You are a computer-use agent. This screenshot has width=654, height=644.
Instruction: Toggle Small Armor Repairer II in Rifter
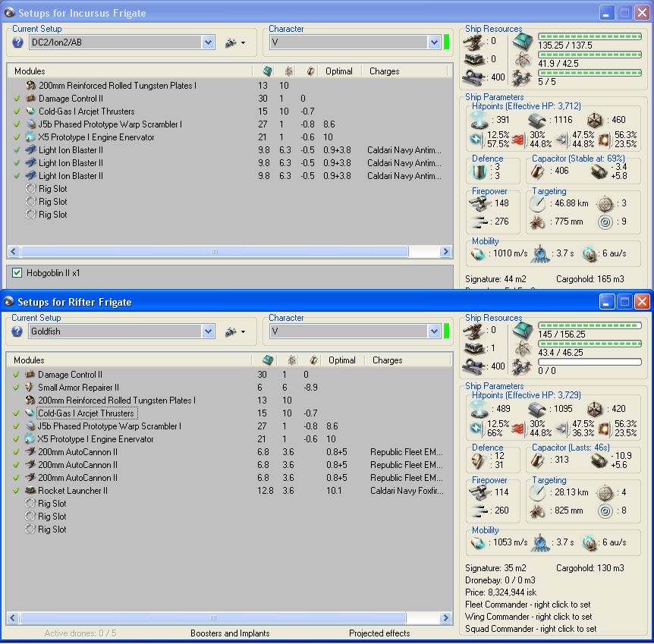click(x=16, y=388)
